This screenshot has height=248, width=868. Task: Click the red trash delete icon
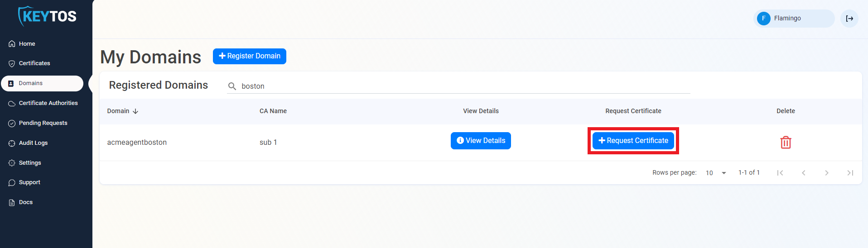tap(786, 143)
